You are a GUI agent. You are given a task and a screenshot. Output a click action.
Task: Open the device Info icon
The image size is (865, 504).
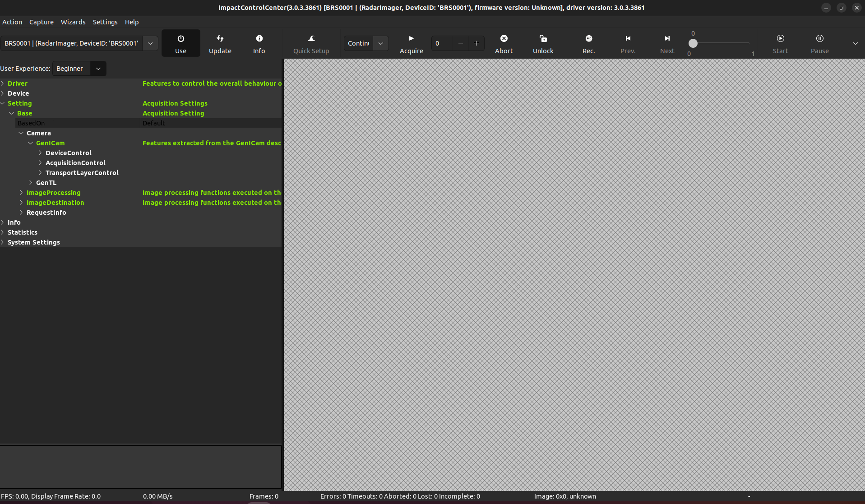[x=259, y=39]
